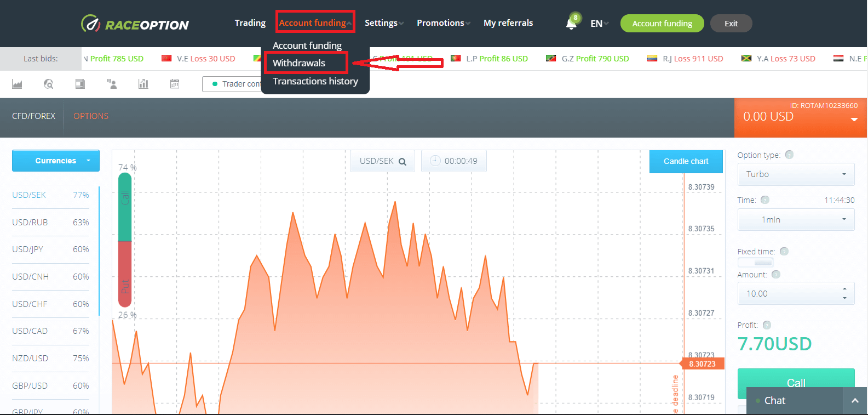The height and width of the screenshot is (415, 868).
Task: Go to the Trading nav item
Action: [250, 23]
